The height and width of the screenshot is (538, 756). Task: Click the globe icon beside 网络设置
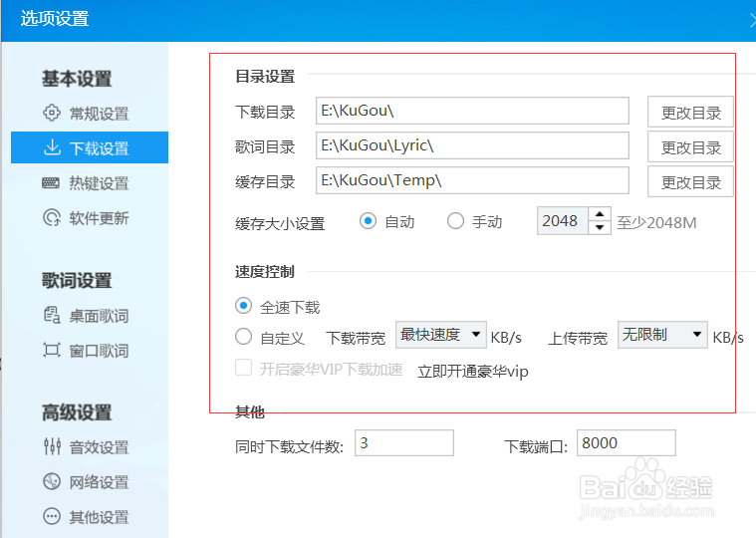(x=52, y=481)
